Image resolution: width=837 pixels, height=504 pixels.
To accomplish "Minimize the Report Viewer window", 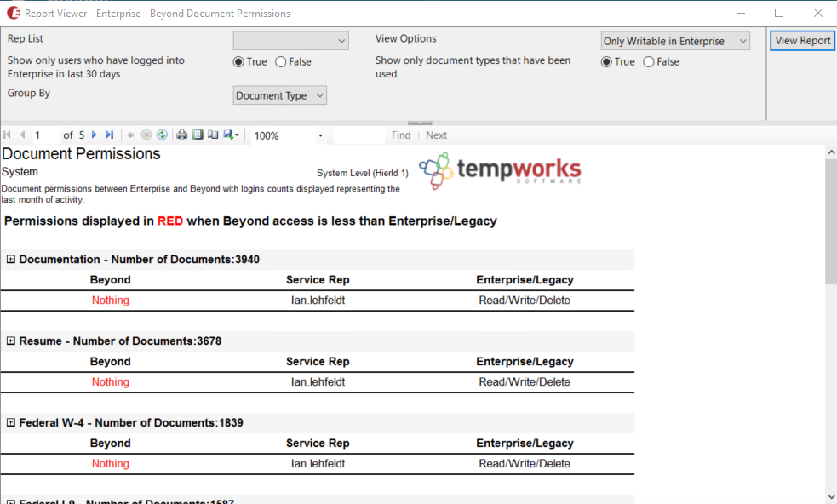I will 741,13.
